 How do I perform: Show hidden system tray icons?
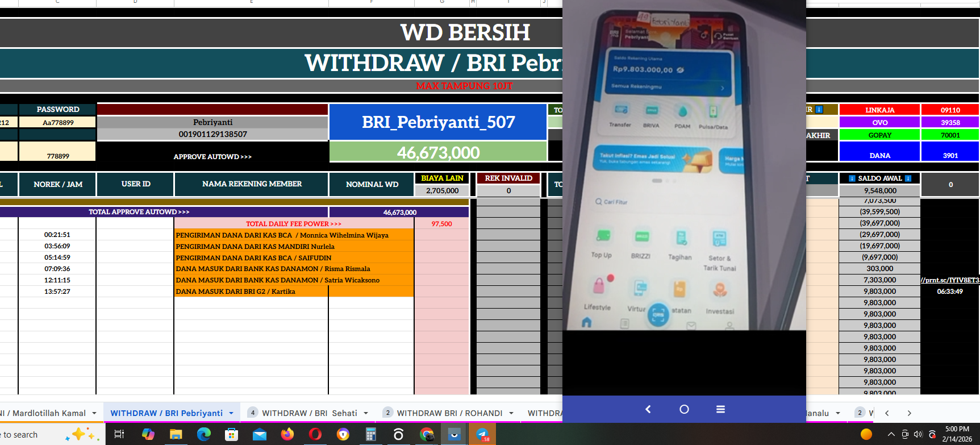point(891,435)
